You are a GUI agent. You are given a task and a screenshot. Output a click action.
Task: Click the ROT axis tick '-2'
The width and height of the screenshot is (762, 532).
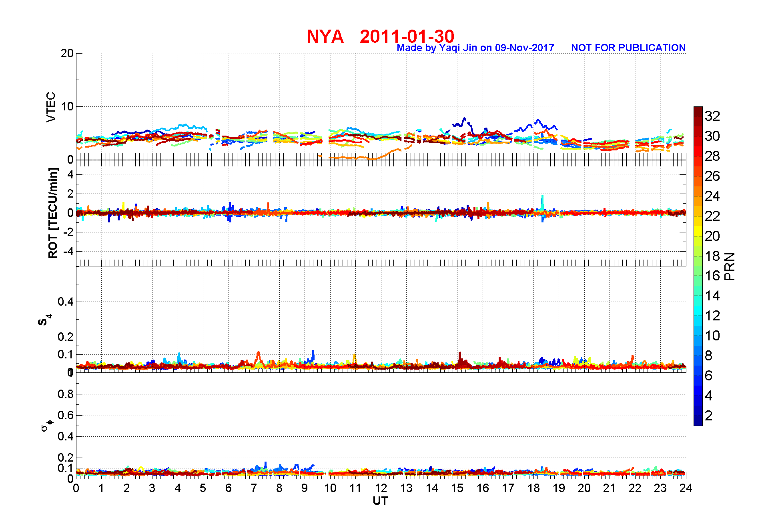(x=68, y=232)
